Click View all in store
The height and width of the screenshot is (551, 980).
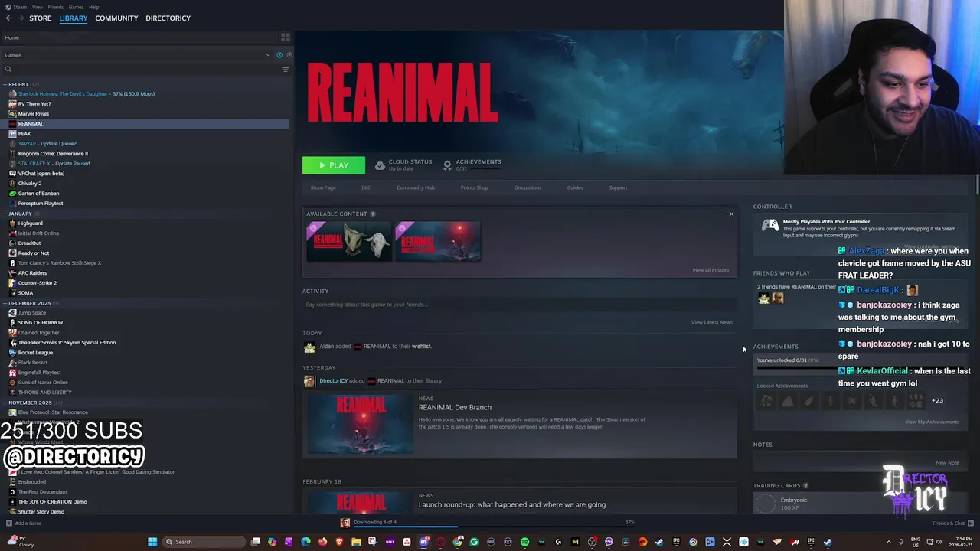[x=710, y=270]
